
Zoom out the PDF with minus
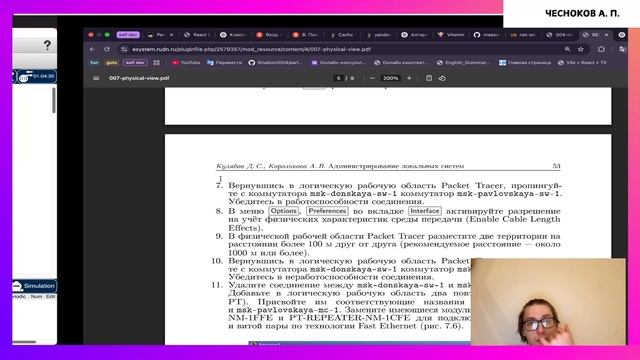tap(372, 78)
